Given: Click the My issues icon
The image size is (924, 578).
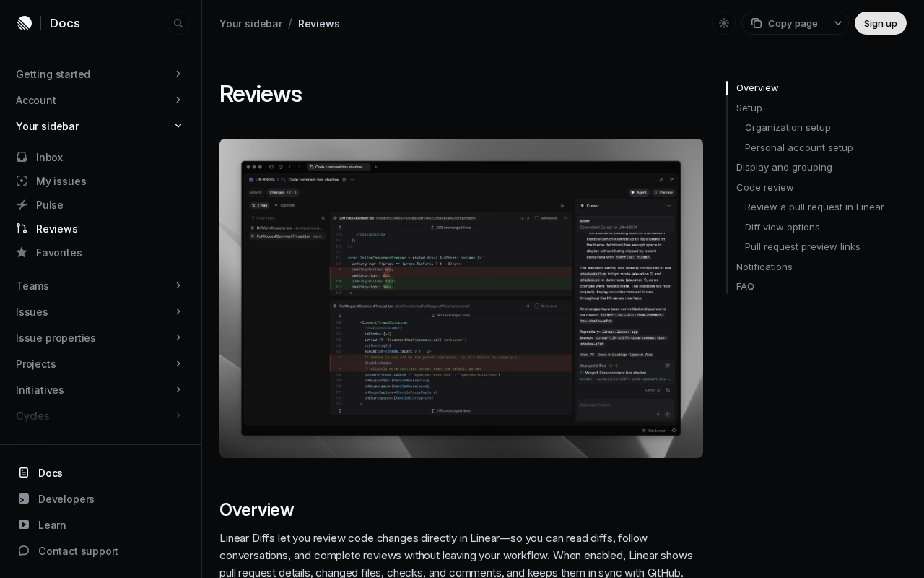Looking at the screenshot, I should tap(22, 181).
